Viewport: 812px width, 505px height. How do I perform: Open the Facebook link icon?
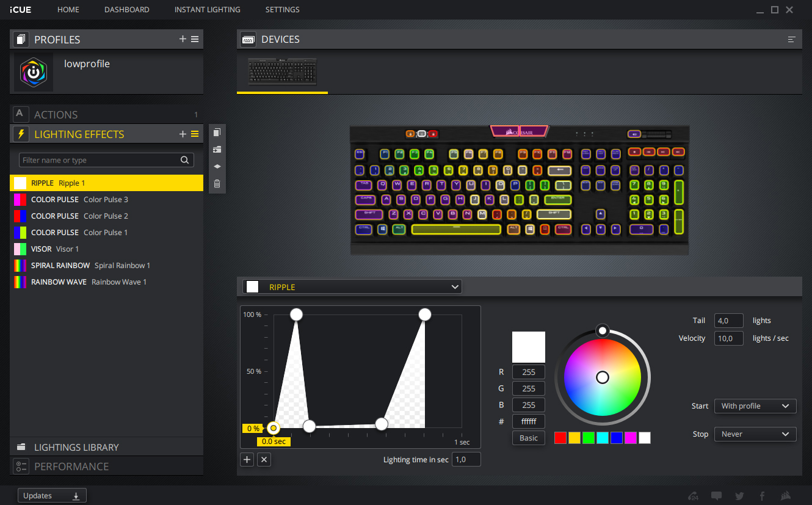(762, 496)
